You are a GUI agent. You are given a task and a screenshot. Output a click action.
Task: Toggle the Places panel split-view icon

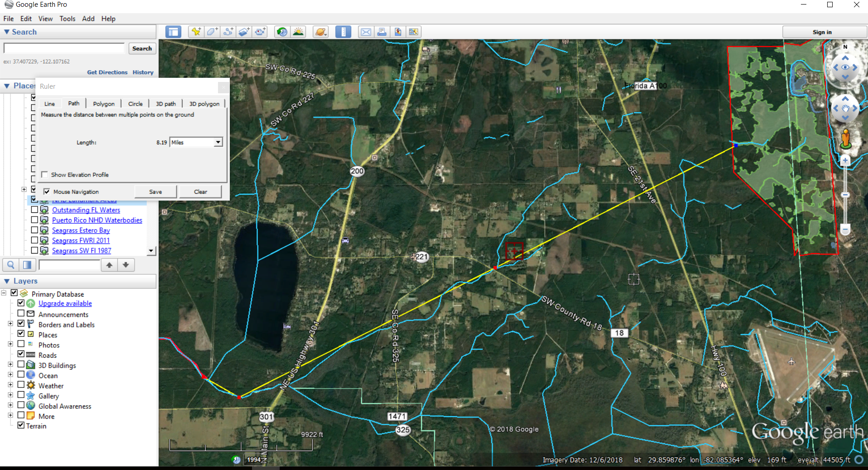(x=27, y=265)
